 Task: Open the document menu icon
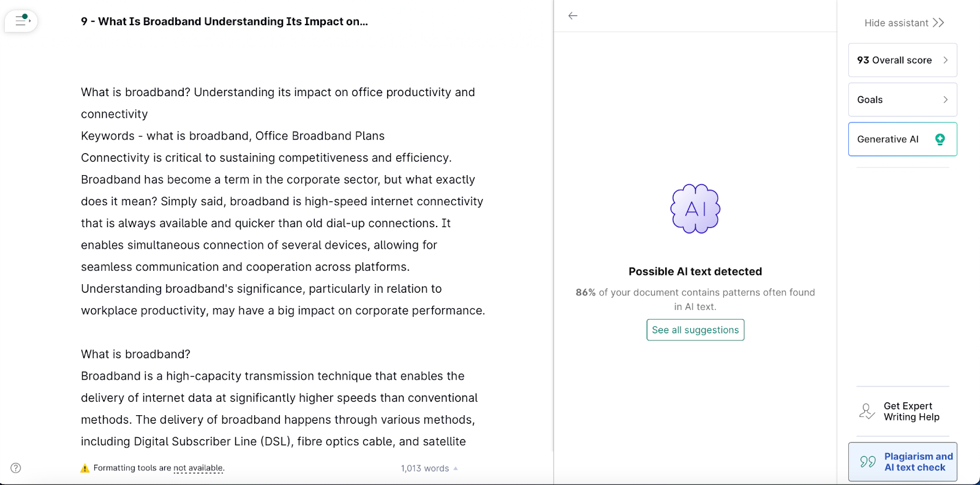(x=22, y=20)
